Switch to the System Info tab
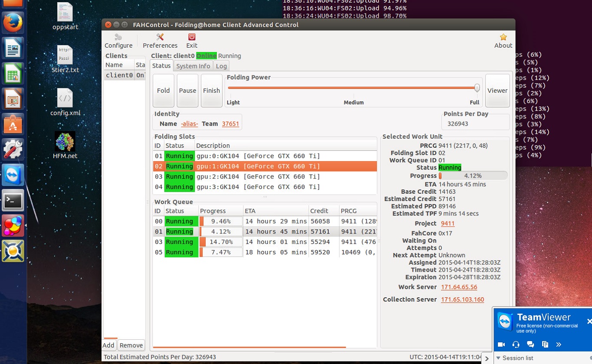 coord(193,66)
